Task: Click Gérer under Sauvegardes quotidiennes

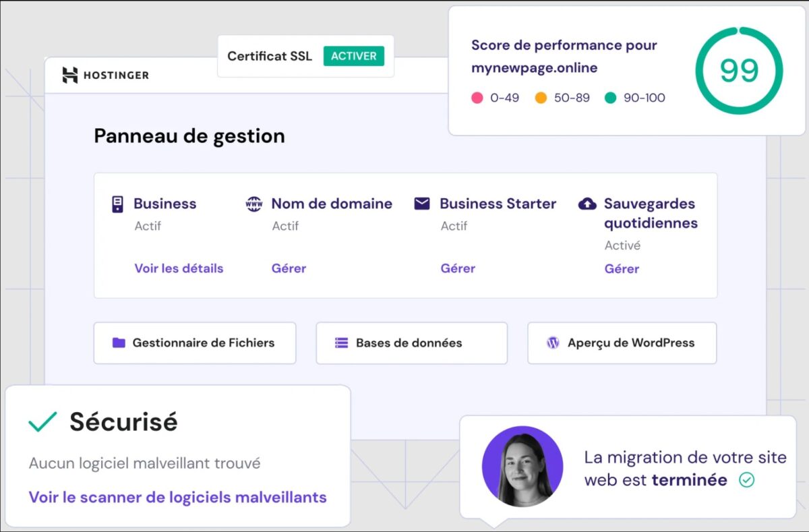Action: pyautogui.click(x=622, y=269)
